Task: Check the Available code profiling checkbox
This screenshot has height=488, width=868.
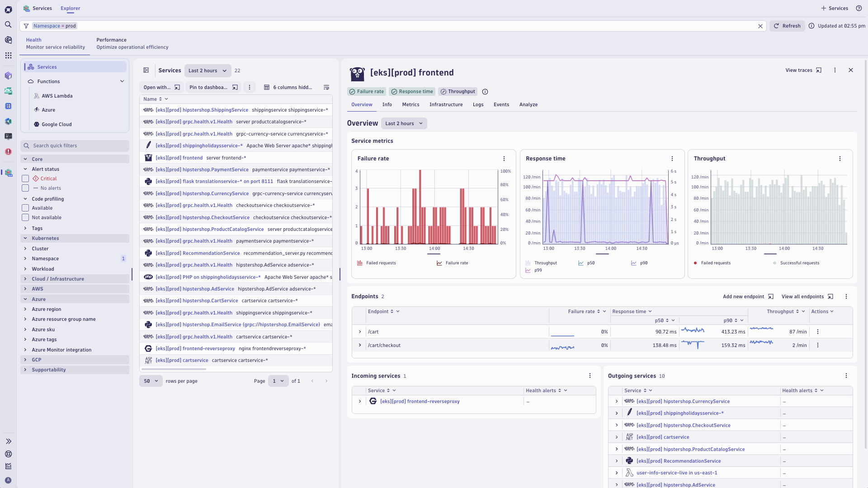Action: pyautogui.click(x=25, y=208)
